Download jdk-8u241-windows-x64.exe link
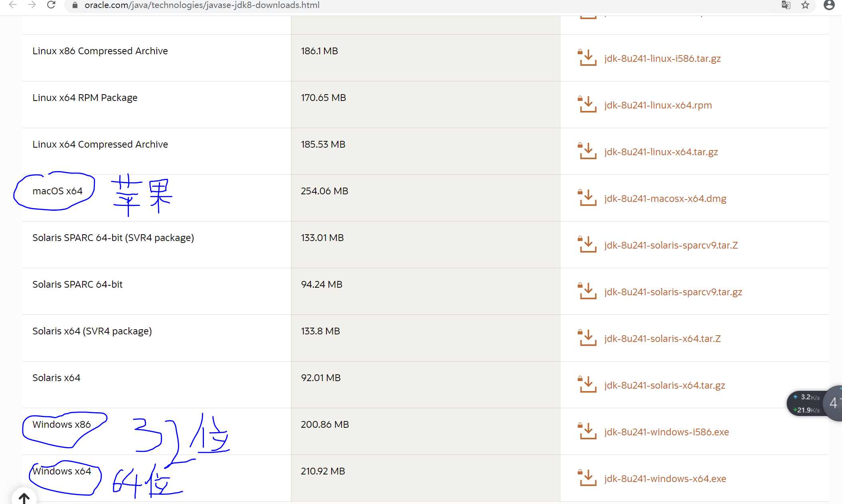842x504 pixels. pyautogui.click(x=665, y=479)
